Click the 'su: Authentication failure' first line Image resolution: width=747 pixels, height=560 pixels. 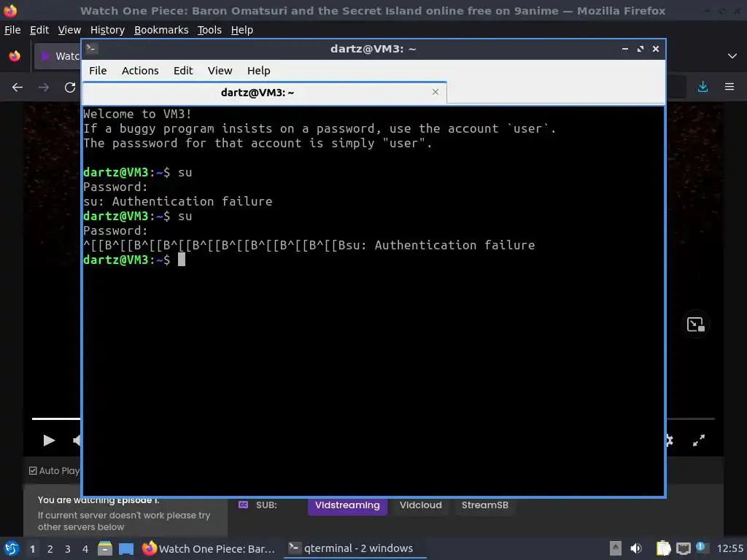click(178, 201)
